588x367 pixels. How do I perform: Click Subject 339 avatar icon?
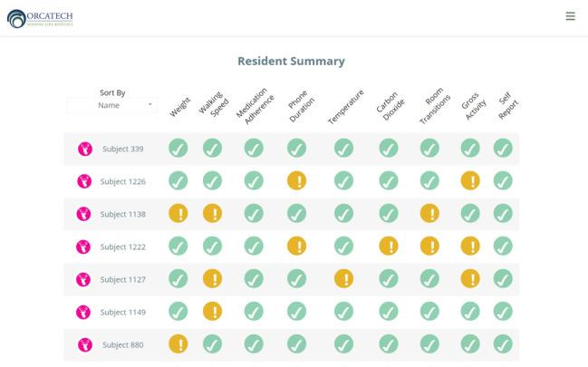pos(85,149)
